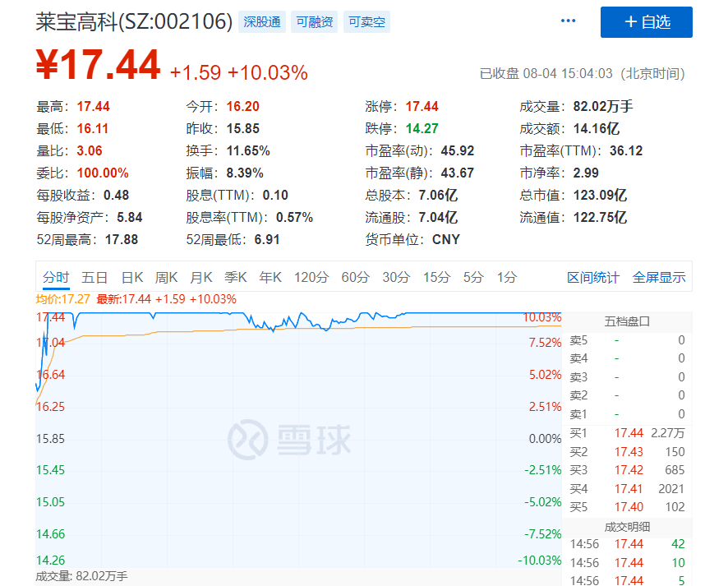The image size is (728, 586).
Task: Switch to the 日K chart tab
Action: 132,278
